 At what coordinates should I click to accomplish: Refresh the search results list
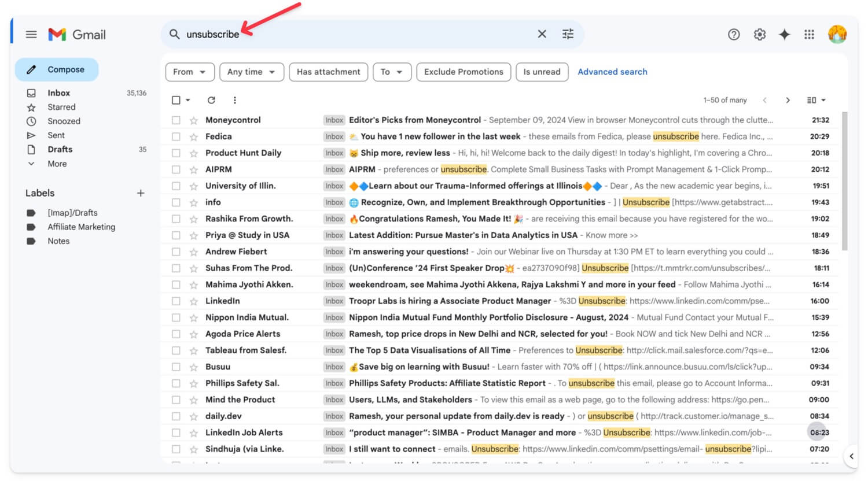[211, 100]
